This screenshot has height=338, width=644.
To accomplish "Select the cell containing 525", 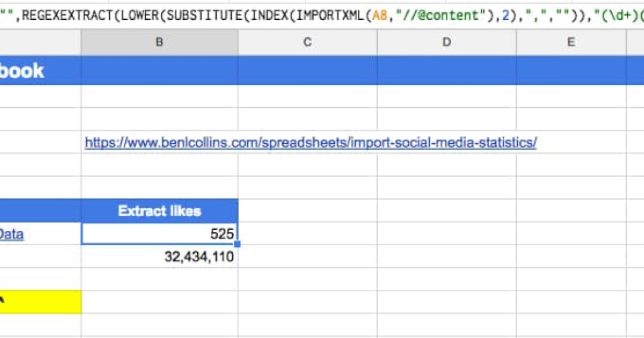I will tap(159, 234).
